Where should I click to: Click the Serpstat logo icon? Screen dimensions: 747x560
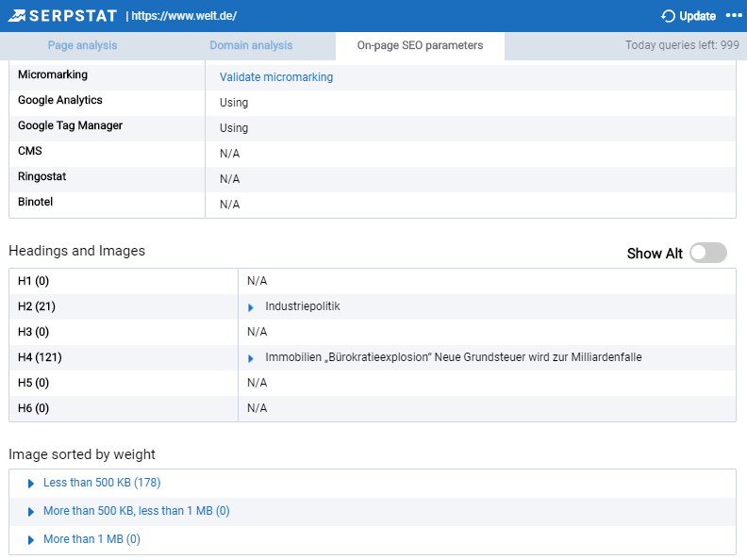click(17, 16)
